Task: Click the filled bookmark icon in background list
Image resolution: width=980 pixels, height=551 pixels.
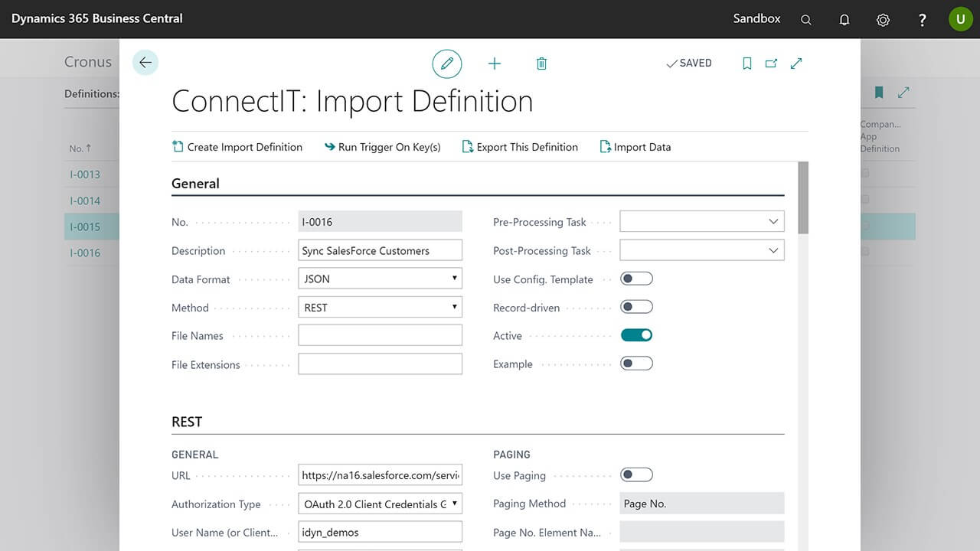Action: (x=879, y=93)
